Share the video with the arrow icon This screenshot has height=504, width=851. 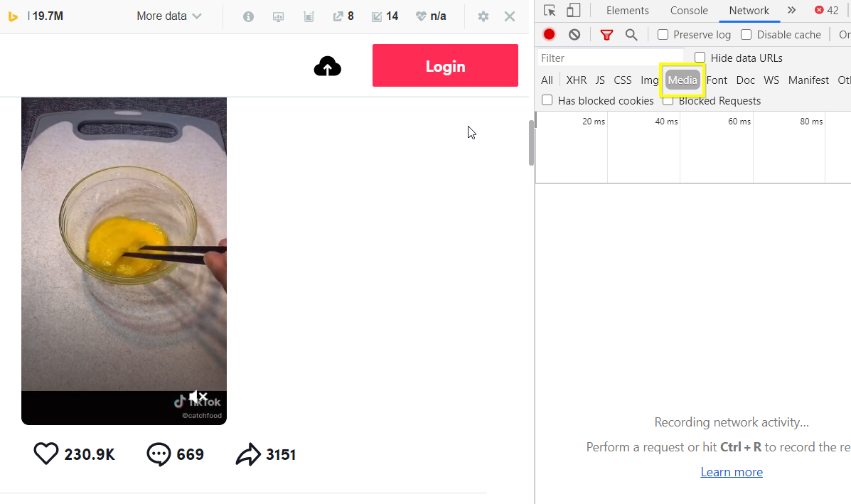pos(248,455)
